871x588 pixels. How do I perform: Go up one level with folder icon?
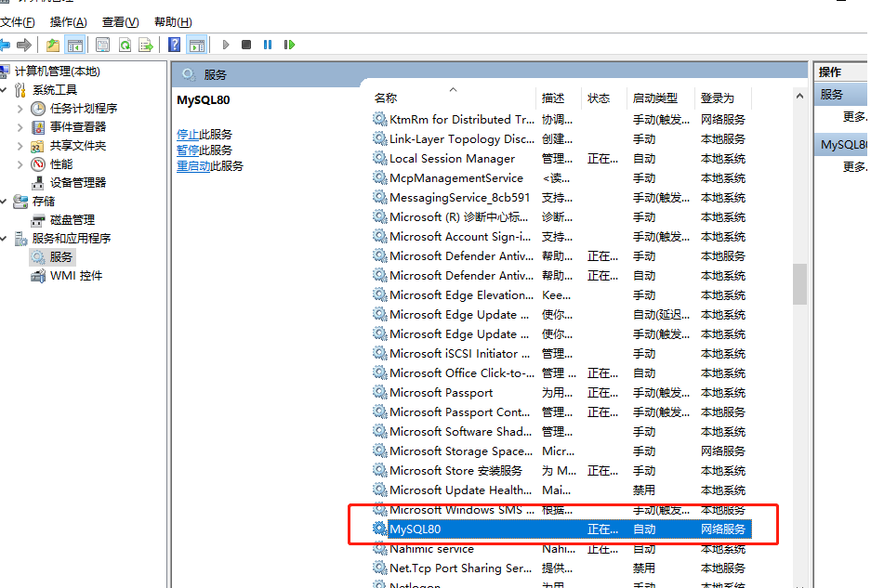tap(53, 45)
